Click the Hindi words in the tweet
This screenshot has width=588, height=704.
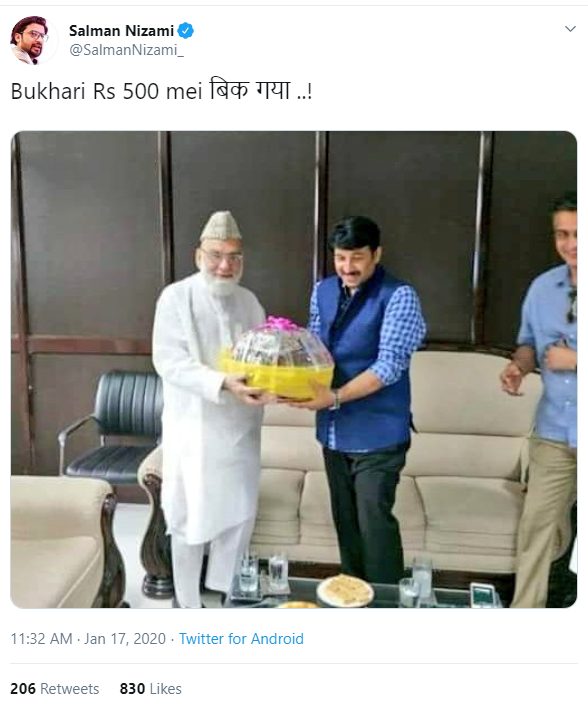pyautogui.click(x=250, y=91)
